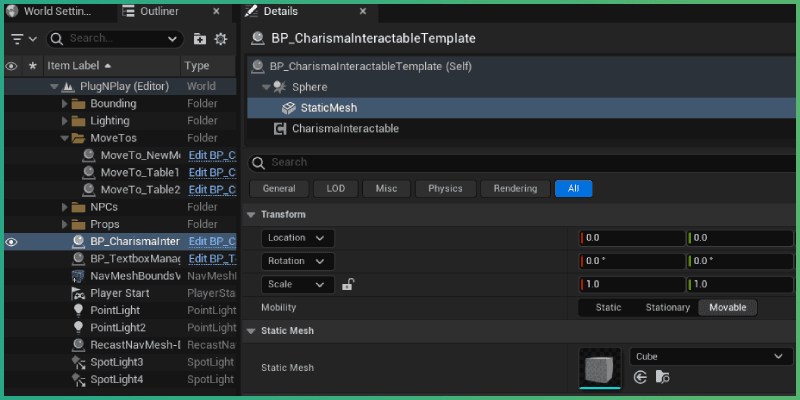Set Mobility to Static

click(x=609, y=308)
